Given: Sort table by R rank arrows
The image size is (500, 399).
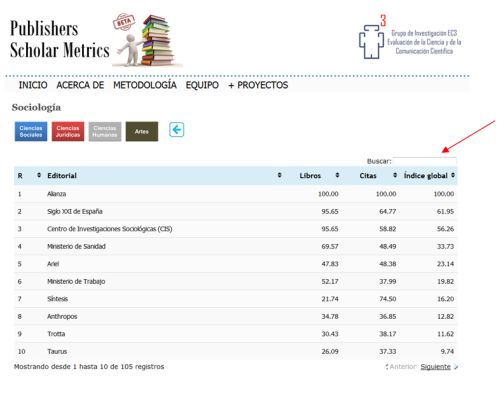Looking at the screenshot, I should (39, 175).
